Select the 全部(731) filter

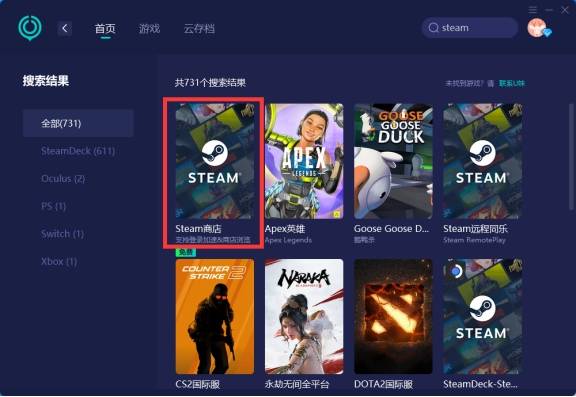[78, 123]
